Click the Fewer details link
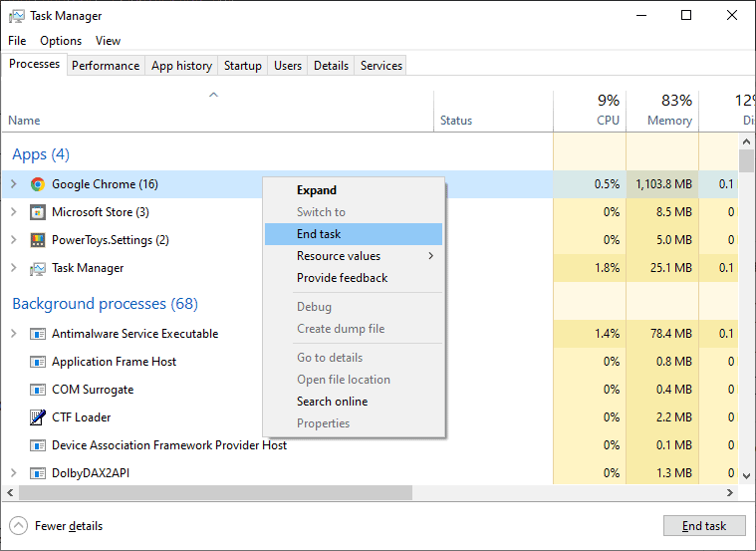Image resolution: width=756 pixels, height=551 pixels. click(x=69, y=526)
